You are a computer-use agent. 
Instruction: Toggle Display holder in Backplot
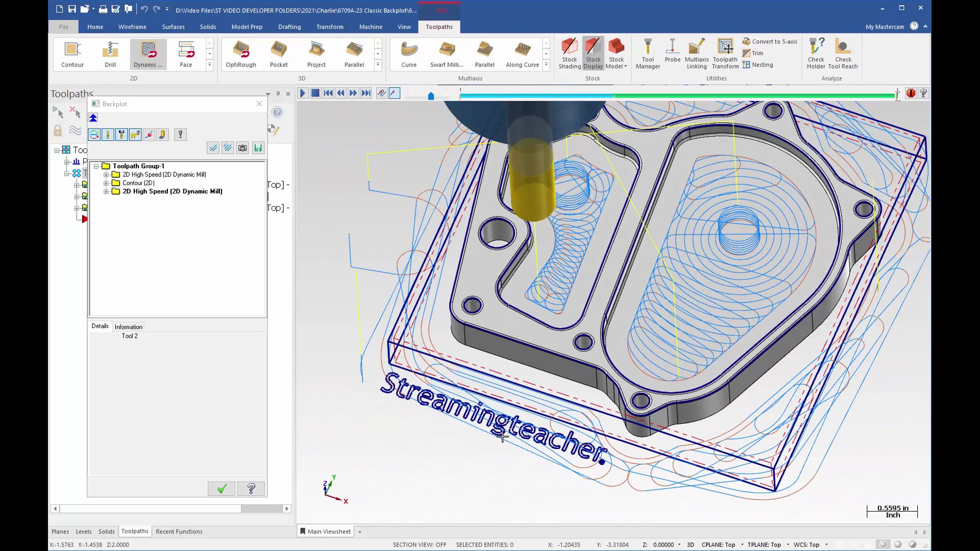(121, 135)
